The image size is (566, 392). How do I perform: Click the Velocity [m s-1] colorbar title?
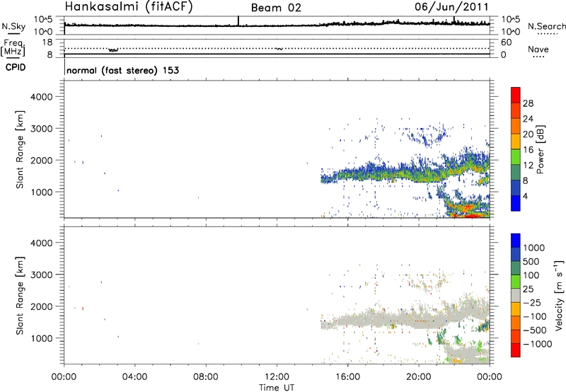pos(559,295)
